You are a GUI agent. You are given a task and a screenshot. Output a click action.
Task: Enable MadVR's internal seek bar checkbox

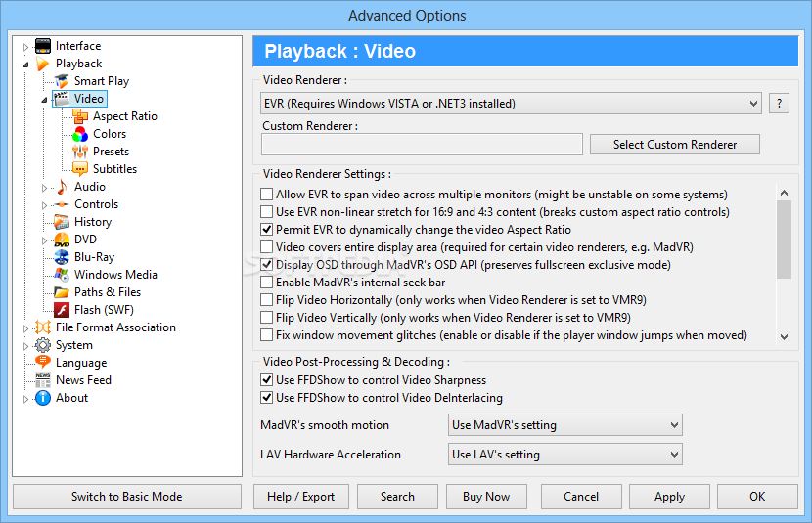click(267, 283)
